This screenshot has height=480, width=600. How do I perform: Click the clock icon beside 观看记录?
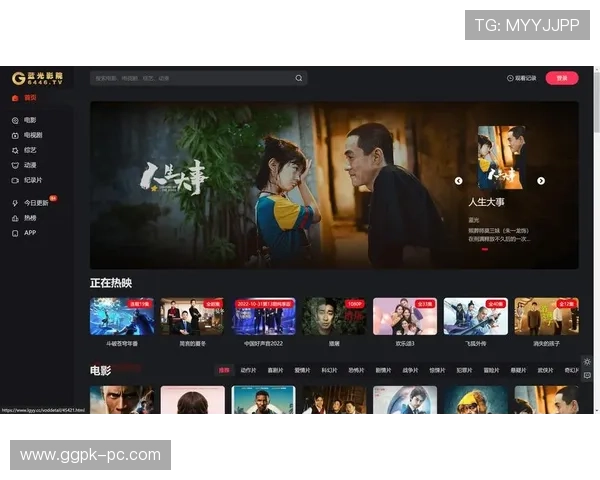(510, 78)
